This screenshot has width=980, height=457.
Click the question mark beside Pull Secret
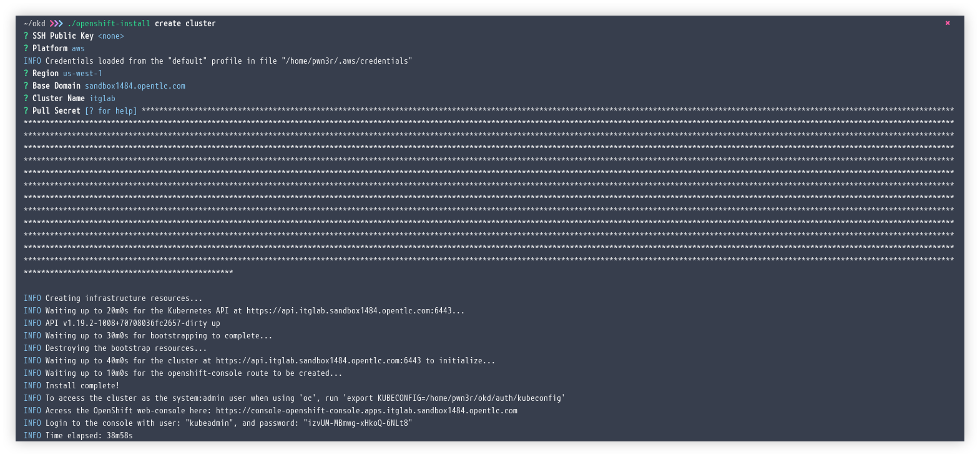point(26,111)
